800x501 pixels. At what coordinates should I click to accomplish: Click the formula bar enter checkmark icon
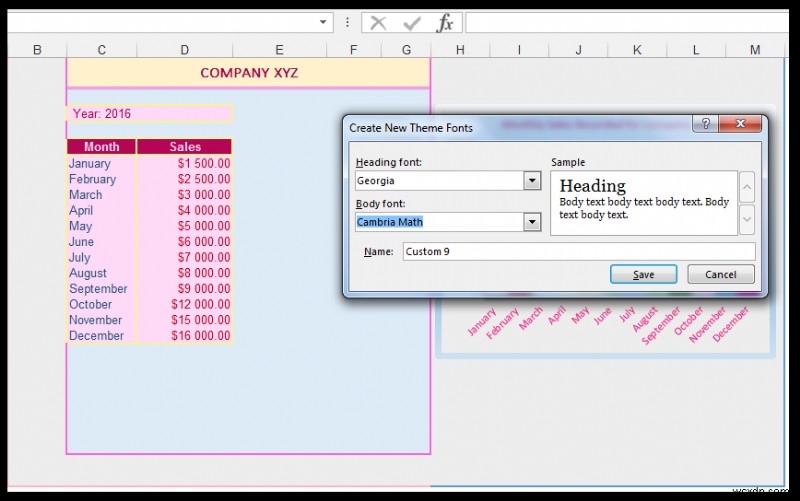(411, 23)
